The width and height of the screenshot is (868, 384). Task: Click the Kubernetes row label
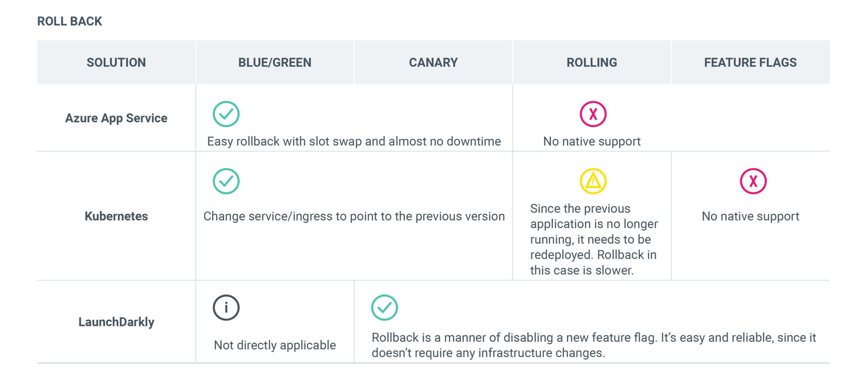[x=116, y=216]
